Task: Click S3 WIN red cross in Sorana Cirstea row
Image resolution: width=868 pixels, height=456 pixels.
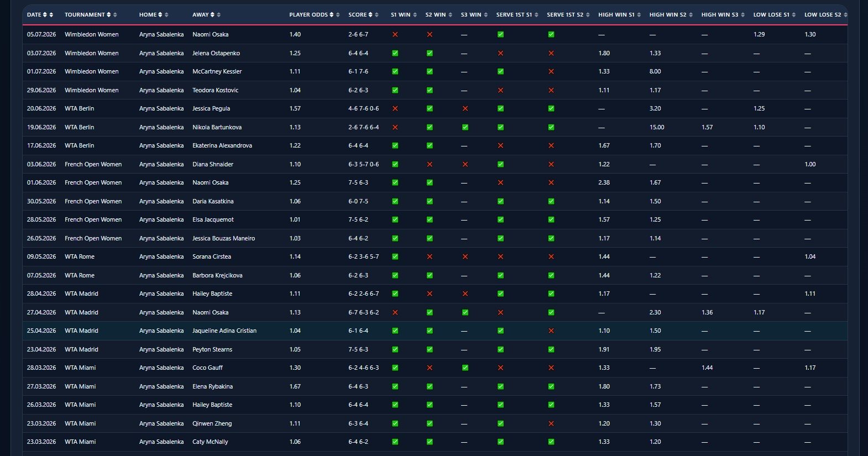Action: (x=465, y=256)
